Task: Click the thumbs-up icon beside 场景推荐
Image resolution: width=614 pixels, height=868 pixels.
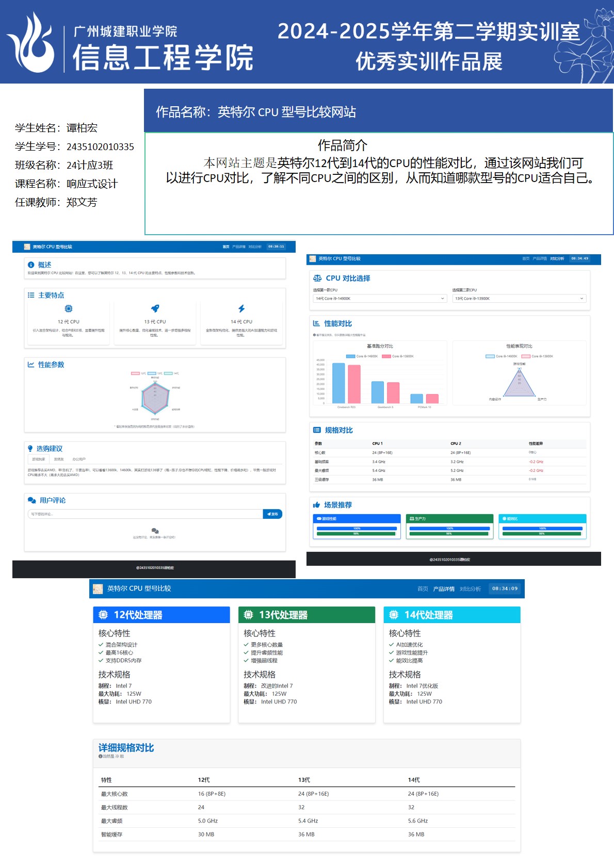Action: [316, 505]
